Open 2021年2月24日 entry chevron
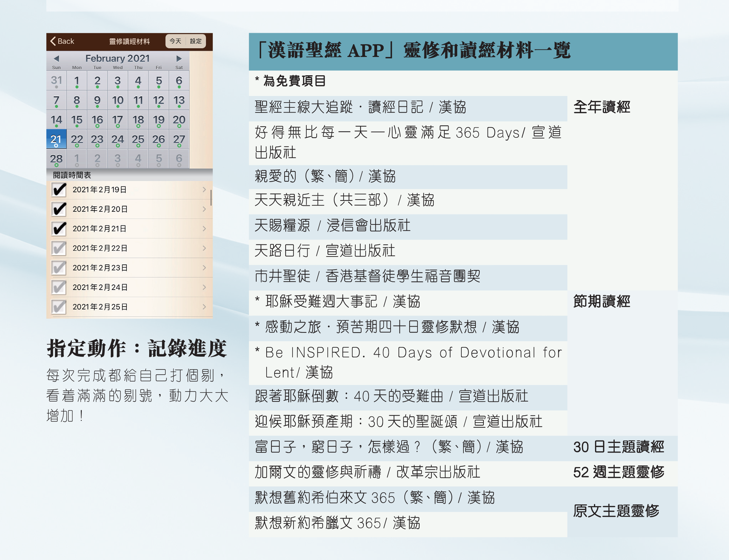The image size is (729, 560). (204, 287)
